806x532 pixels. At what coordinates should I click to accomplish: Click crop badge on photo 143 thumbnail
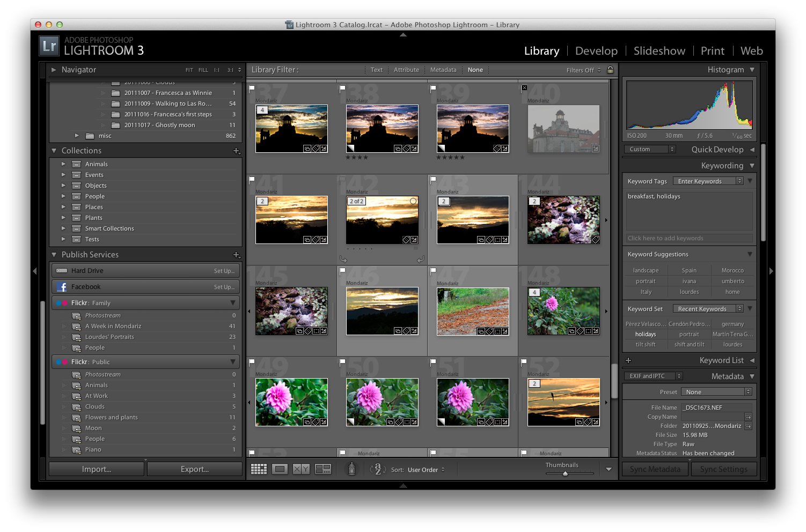coord(497,240)
